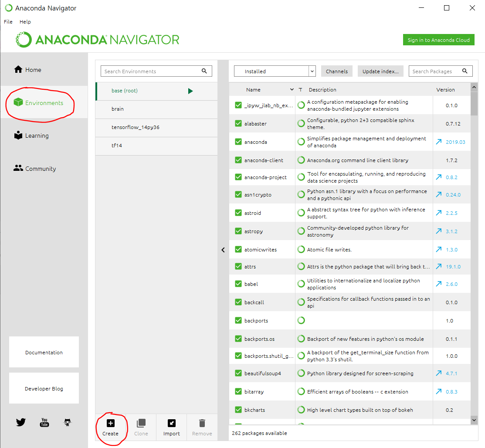Toggle the beautifulsoup4 package checkbox
Viewport: 485px width, 448px height.
point(238,373)
